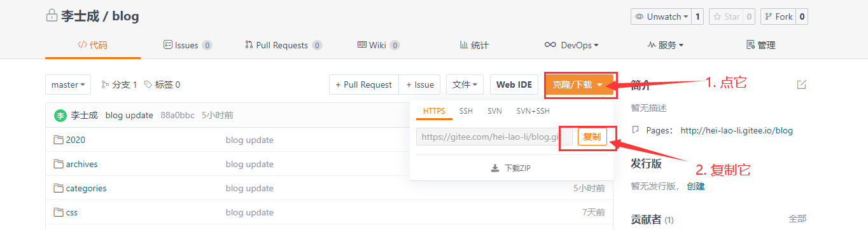Click the 复制 copy button

click(x=592, y=137)
